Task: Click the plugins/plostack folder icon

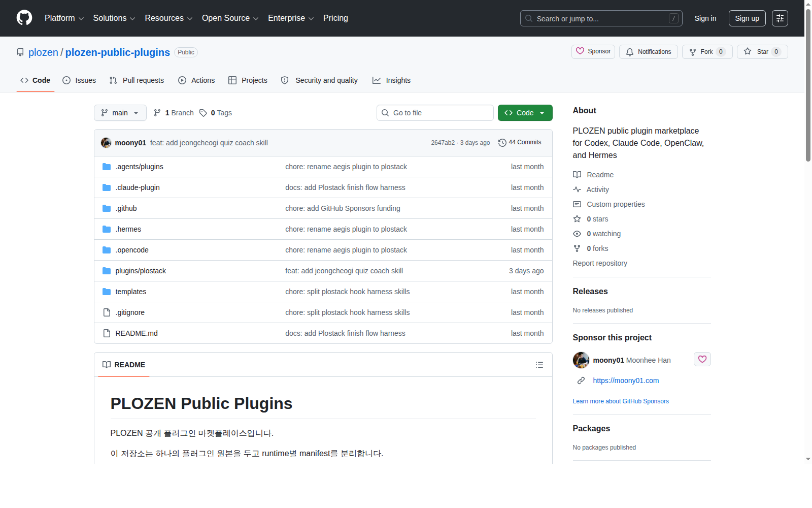Action: click(x=107, y=271)
